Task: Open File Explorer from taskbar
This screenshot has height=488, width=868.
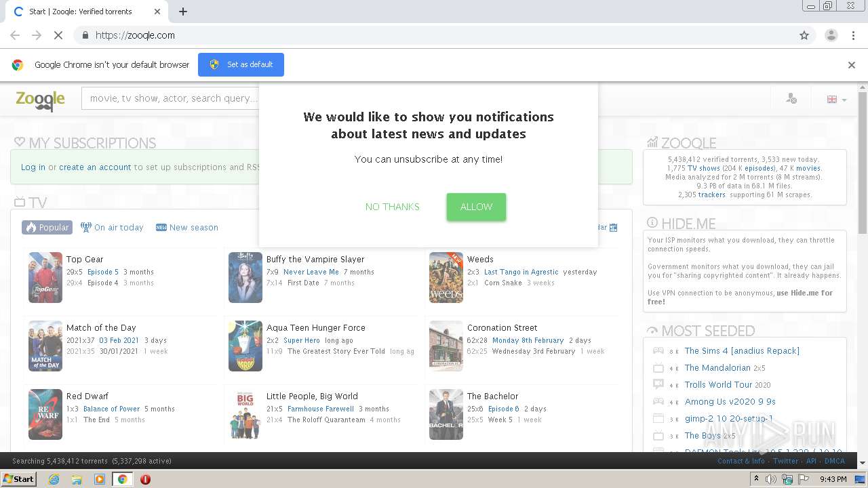Action: (77, 479)
